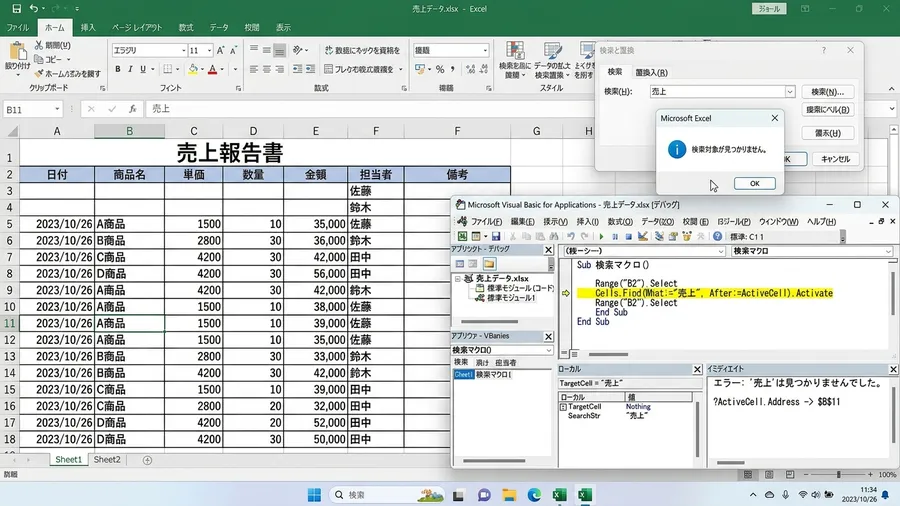Viewport: 900px width, 506px height.
Task: Click the Run macro play icon in VBA toolbar
Action: (x=601, y=236)
